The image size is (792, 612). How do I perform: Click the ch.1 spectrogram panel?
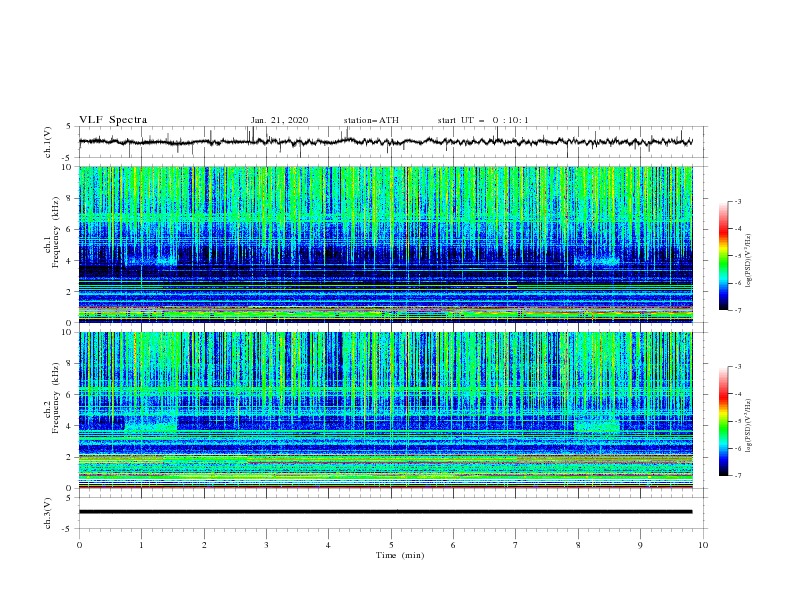pyautogui.click(x=385, y=244)
